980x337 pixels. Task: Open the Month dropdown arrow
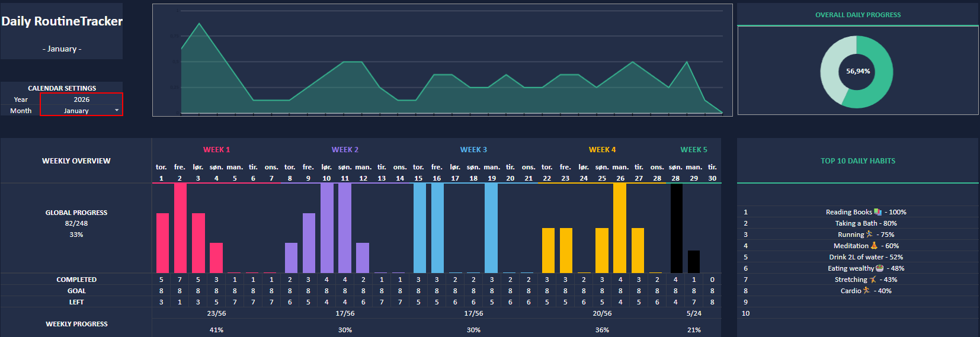coord(117,110)
